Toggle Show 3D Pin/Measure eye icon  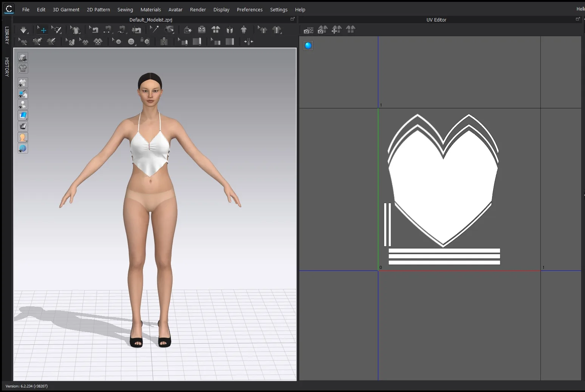(23, 94)
